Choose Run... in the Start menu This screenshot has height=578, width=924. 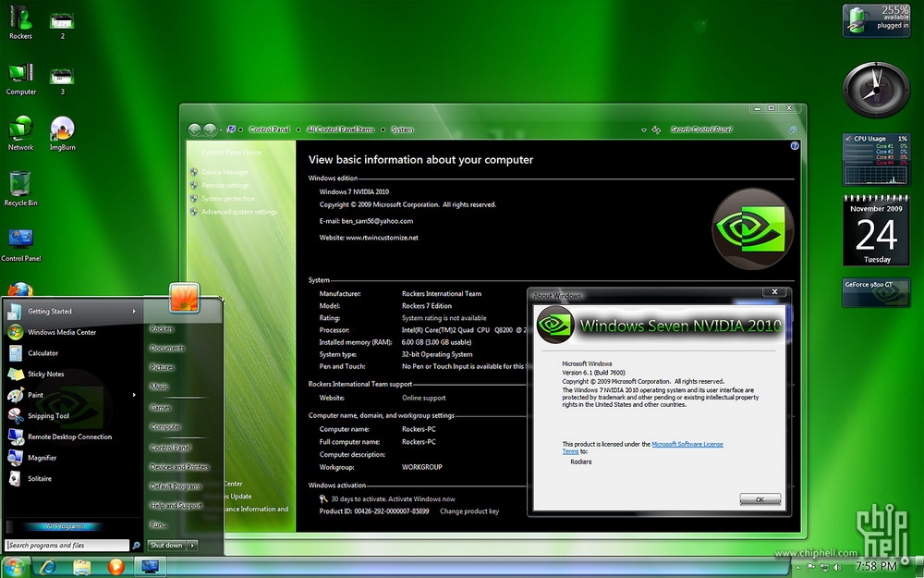tap(158, 525)
